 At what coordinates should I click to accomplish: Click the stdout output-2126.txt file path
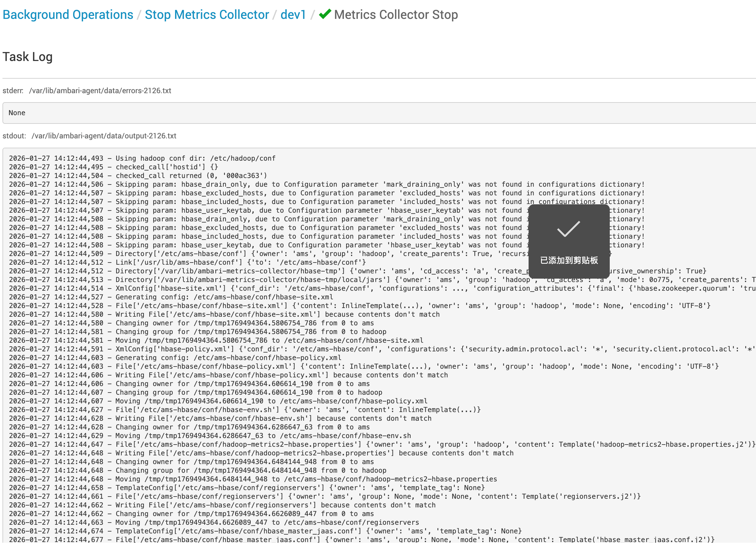(104, 136)
